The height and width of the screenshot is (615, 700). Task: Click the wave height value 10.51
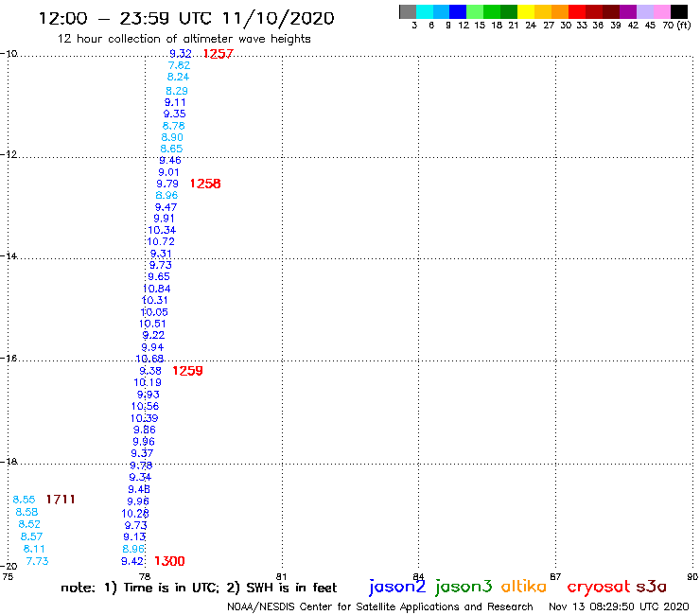pyautogui.click(x=152, y=324)
